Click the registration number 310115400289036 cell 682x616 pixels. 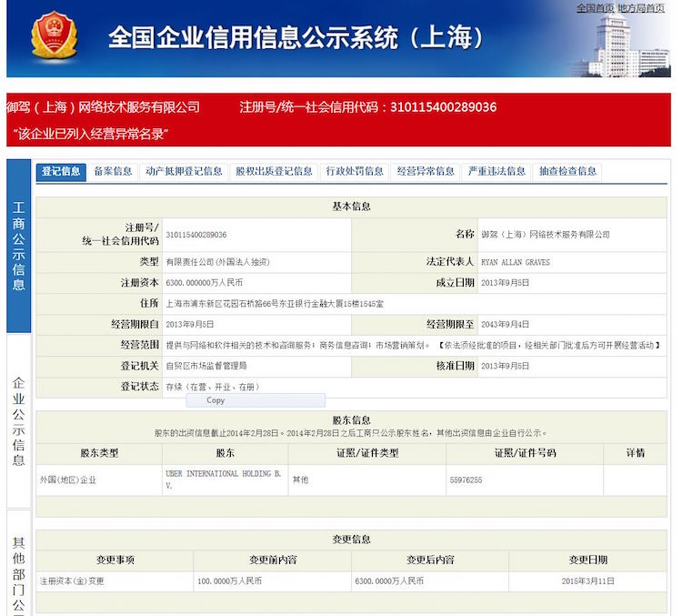256,235
